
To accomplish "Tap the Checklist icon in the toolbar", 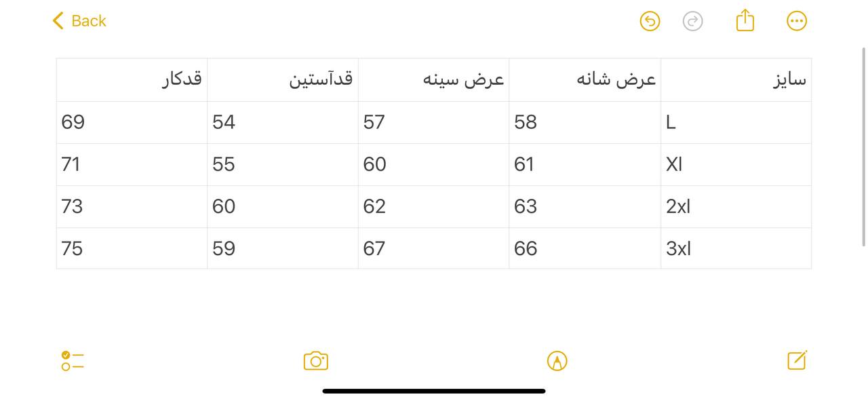I will coord(73,361).
